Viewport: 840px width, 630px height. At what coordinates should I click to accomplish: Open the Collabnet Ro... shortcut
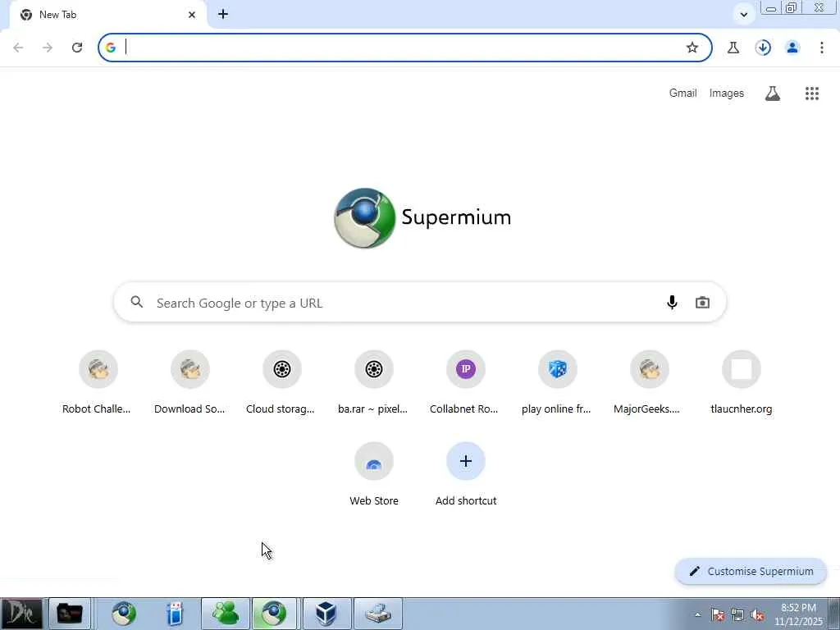tap(465, 383)
